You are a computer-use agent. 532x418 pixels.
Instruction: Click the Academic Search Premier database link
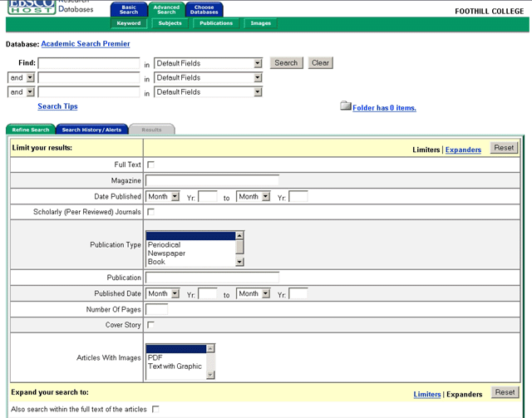click(85, 44)
